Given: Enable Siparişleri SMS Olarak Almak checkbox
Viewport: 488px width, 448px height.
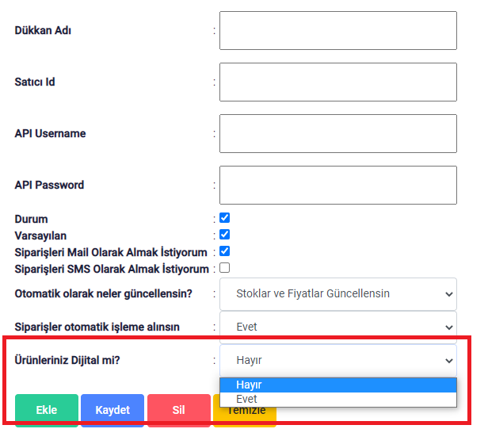Looking at the screenshot, I should [225, 268].
